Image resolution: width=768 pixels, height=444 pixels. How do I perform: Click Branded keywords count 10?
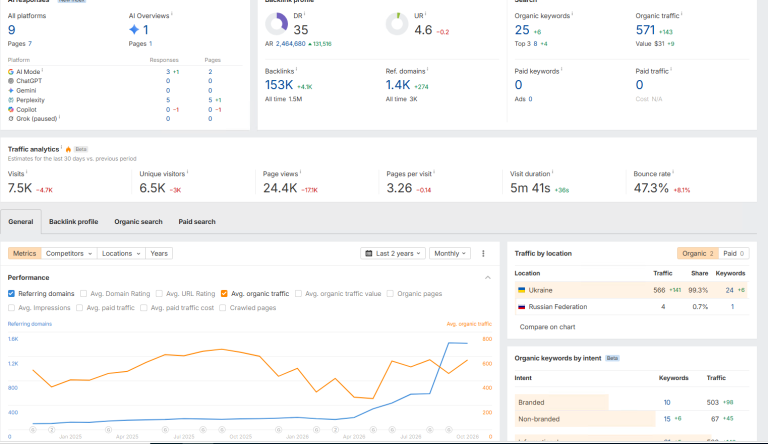(x=667, y=402)
